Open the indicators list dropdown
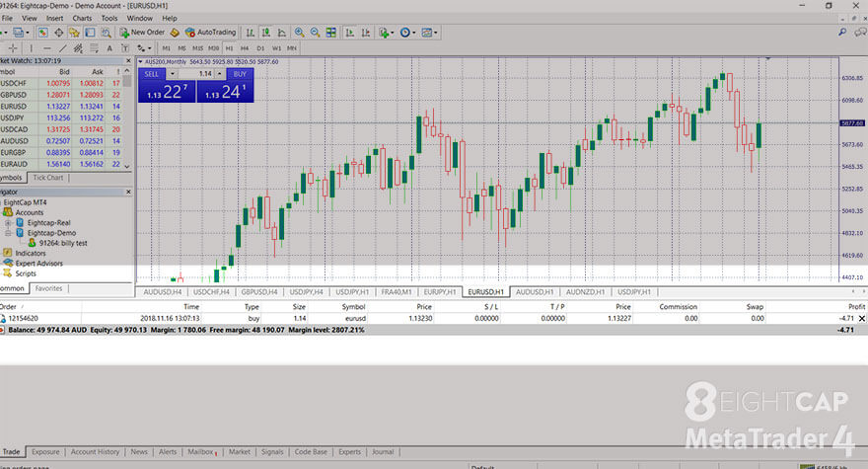The height and width of the screenshot is (469, 868). click(x=386, y=33)
